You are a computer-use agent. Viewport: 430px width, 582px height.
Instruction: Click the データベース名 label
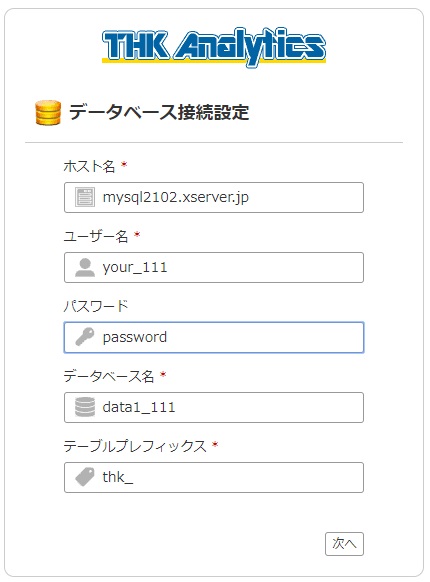coord(109,376)
